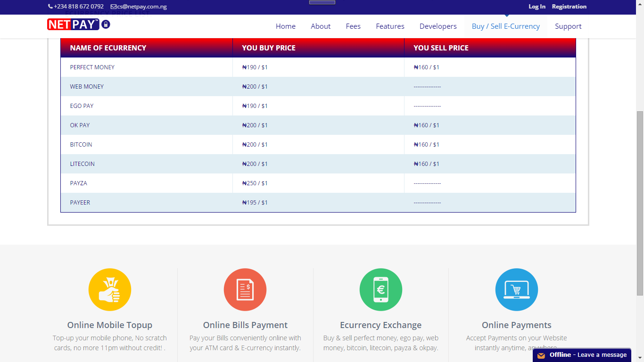Select the PAYEER row name
The width and height of the screenshot is (644, 362).
(x=80, y=203)
